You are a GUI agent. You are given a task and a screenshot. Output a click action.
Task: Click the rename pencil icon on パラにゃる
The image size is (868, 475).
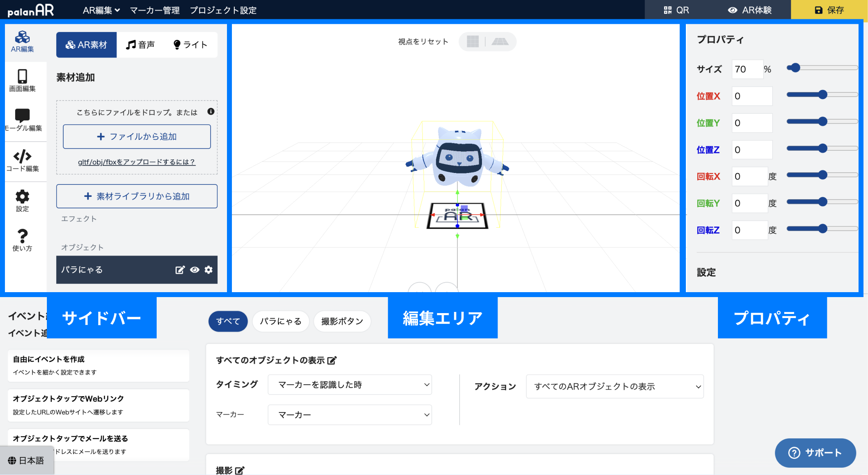180,270
